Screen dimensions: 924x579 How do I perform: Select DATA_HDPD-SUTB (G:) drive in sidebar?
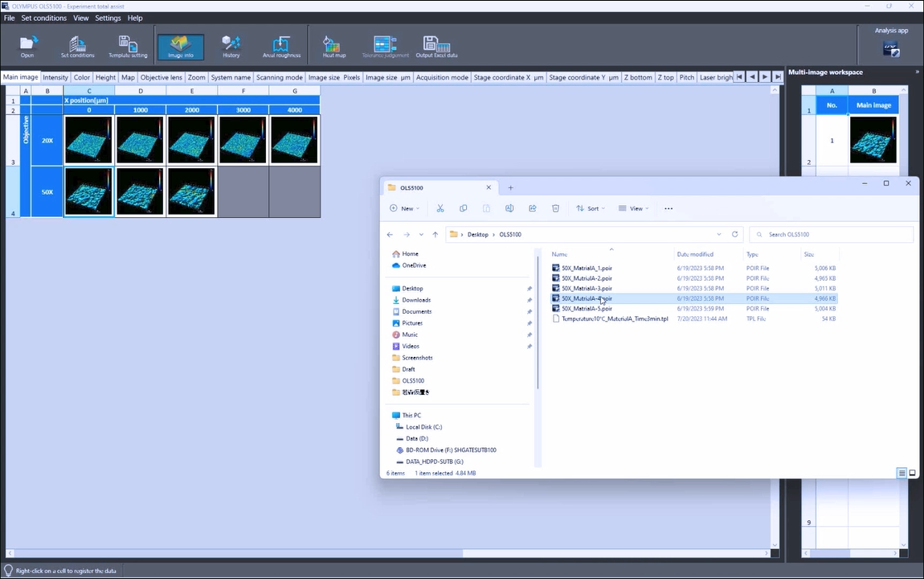pyautogui.click(x=435, y=462)
